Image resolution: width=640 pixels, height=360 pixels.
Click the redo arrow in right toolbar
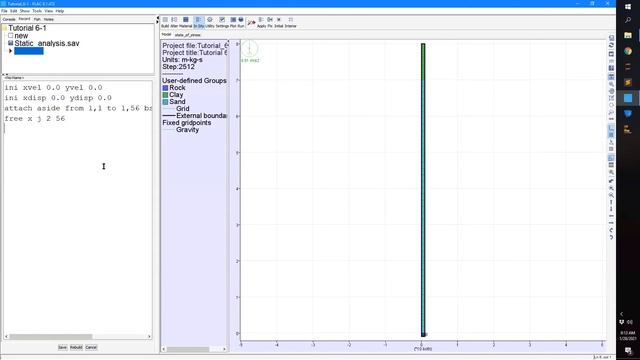[611, 237]
